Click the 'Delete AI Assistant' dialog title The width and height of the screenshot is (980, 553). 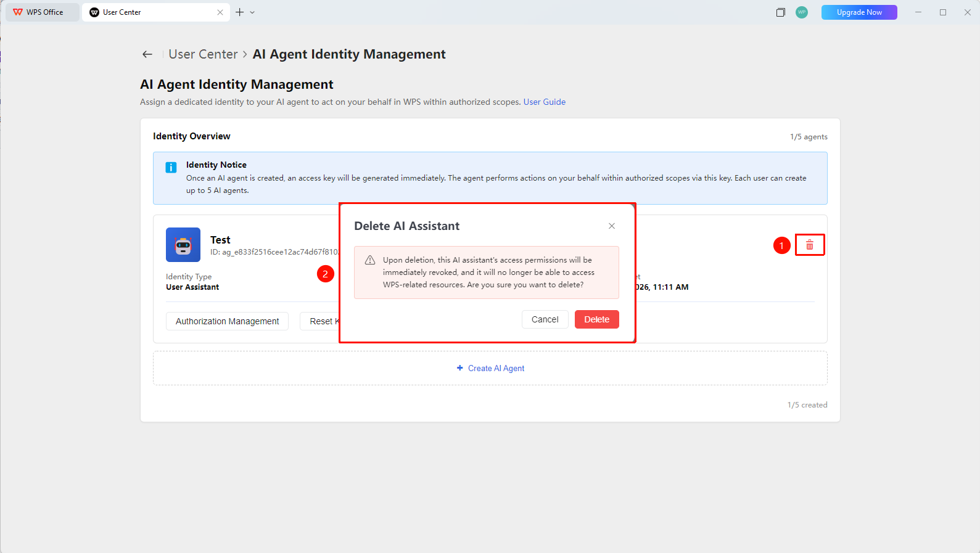click(406, 226)
